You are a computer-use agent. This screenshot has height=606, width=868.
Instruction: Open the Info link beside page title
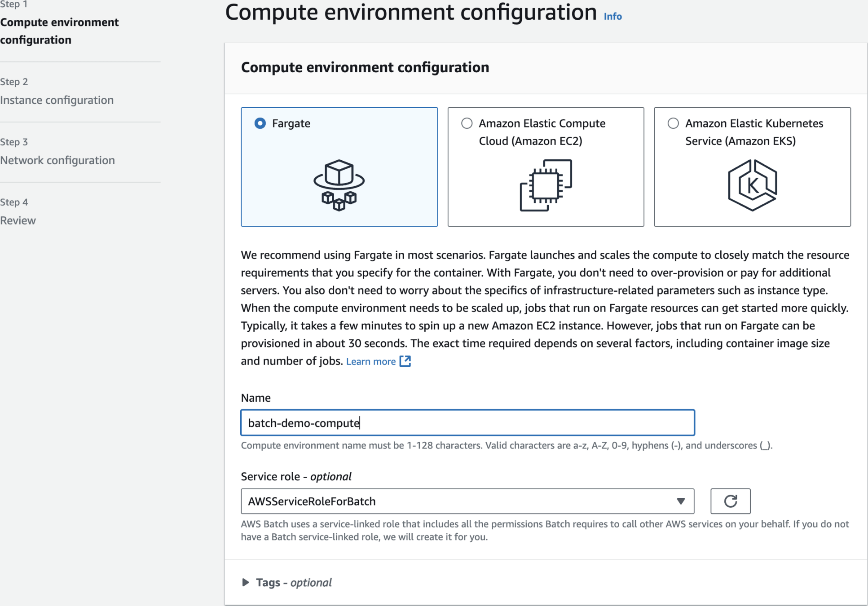[612, 17]
